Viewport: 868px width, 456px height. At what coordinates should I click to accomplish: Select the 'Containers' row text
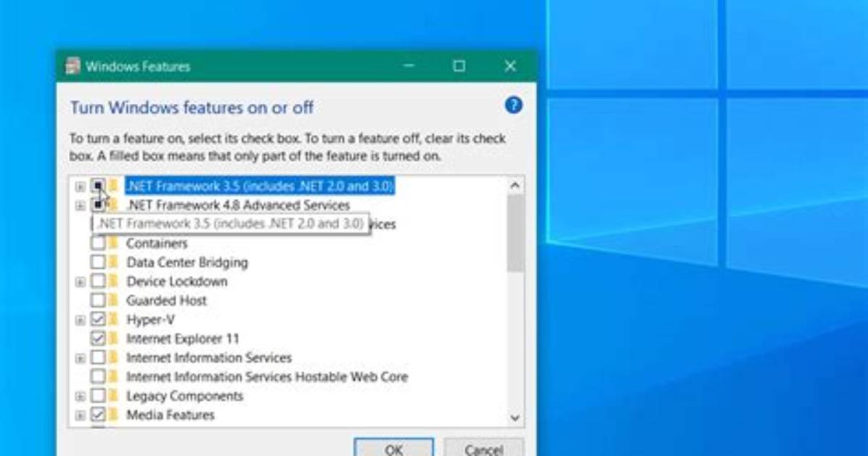pos(157,243)
